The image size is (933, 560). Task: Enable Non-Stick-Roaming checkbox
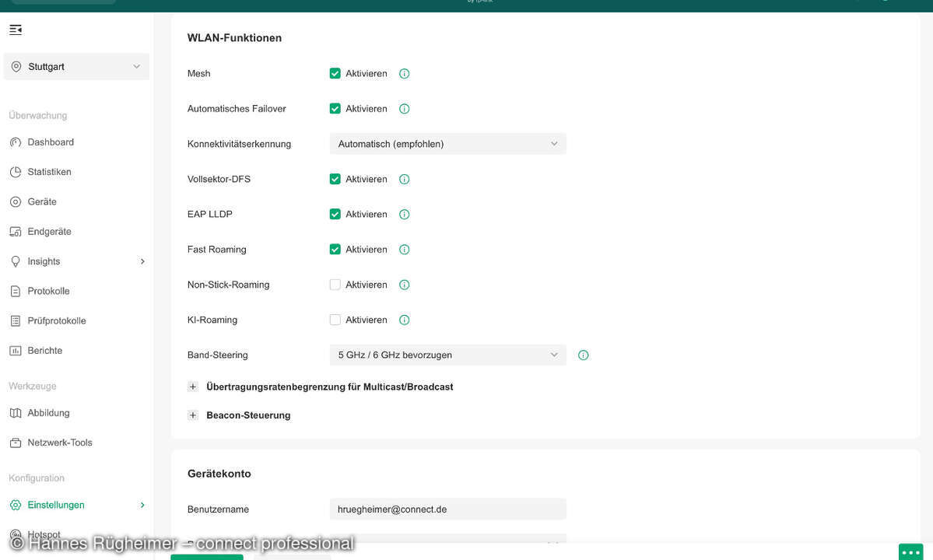(335, 284)
